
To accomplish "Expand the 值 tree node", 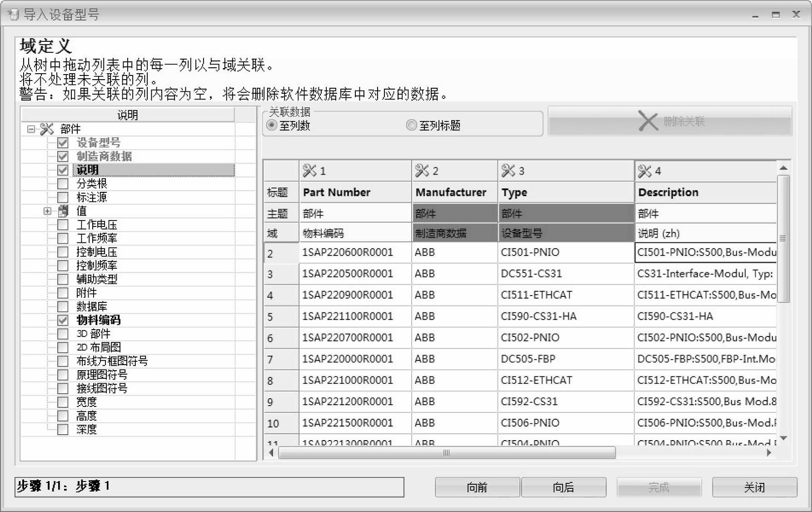I will (x=47, y=211).
